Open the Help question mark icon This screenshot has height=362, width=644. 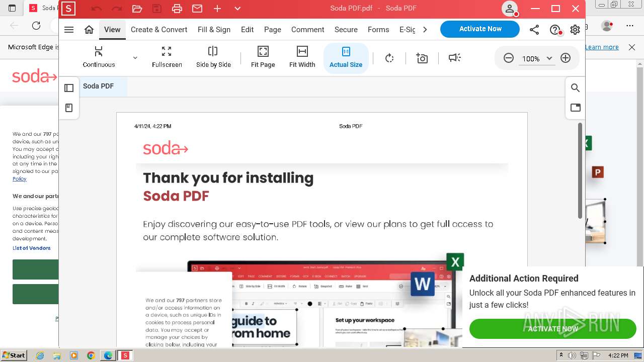coord(555,30)
